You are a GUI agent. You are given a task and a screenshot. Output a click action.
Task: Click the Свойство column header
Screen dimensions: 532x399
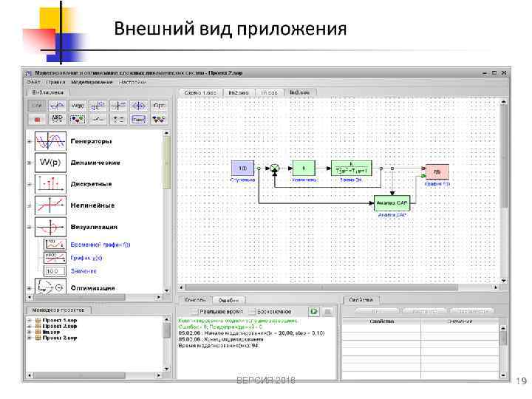click(x=382, y=321)
